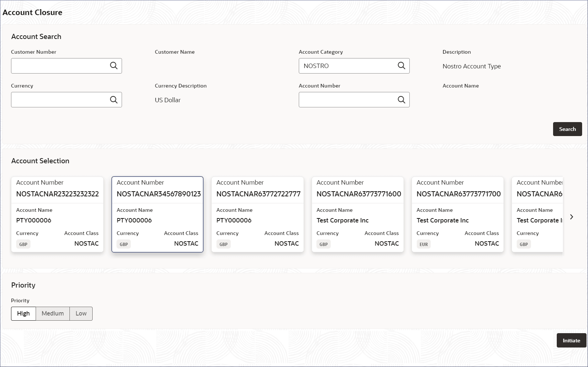Click the 'Currency Description' field label

181,86
